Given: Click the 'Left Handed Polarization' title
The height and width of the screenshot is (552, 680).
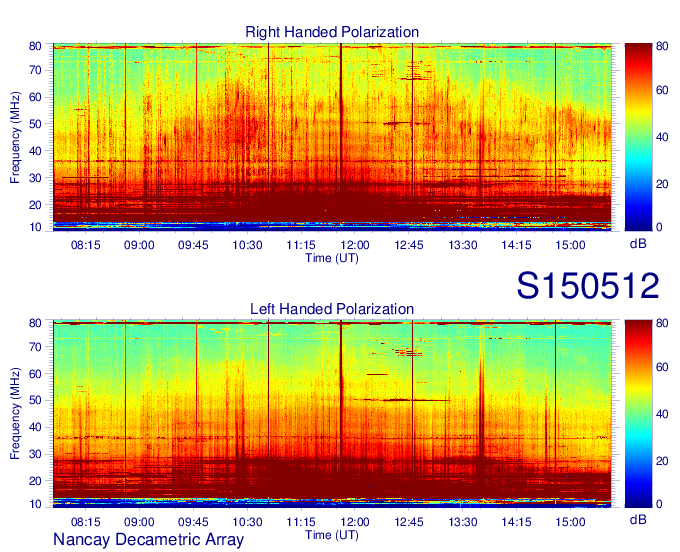Looking at the screenshot, I should pos(332,309).
